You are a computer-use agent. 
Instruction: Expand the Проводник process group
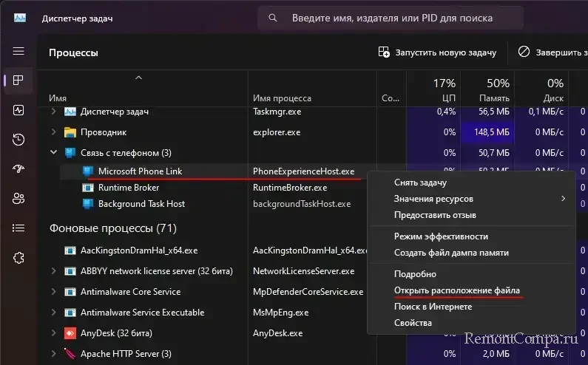53,132
